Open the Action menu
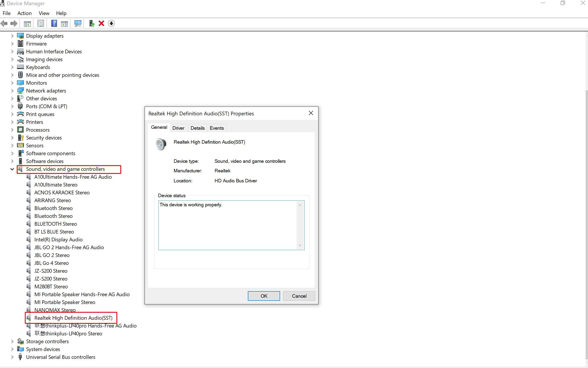 24,13
